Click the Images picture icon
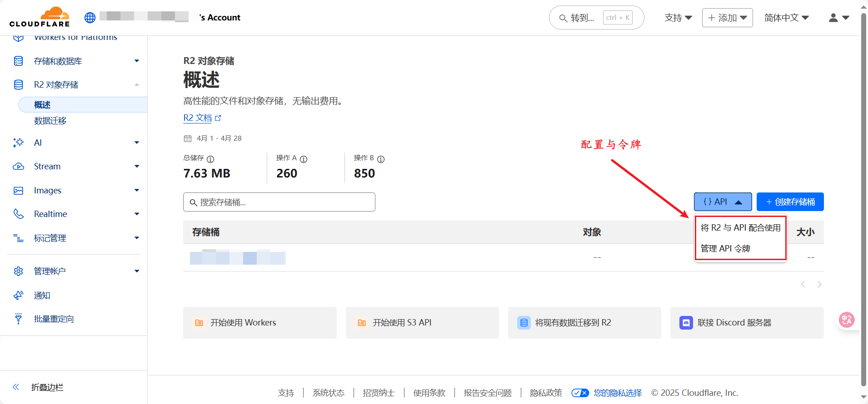Viewport: 868px width, 404px height. (18, 190)
